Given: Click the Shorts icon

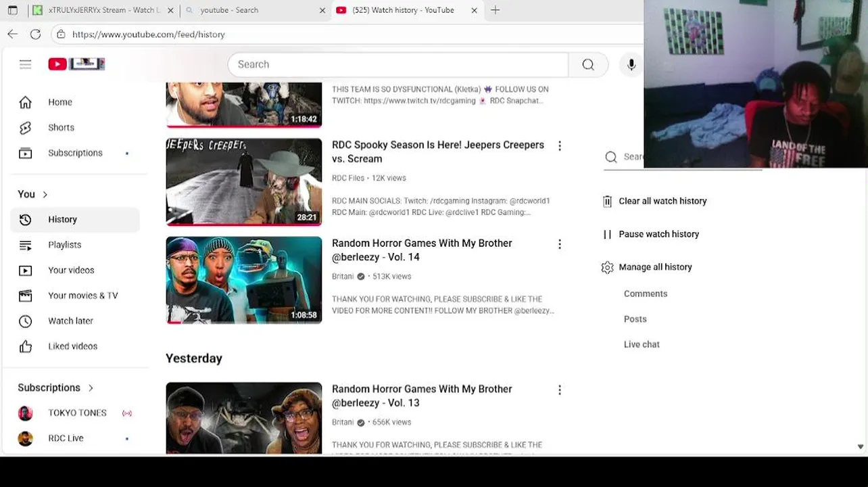Looking at the screenshot, I should pyautogui.click(x=25, y=127).
